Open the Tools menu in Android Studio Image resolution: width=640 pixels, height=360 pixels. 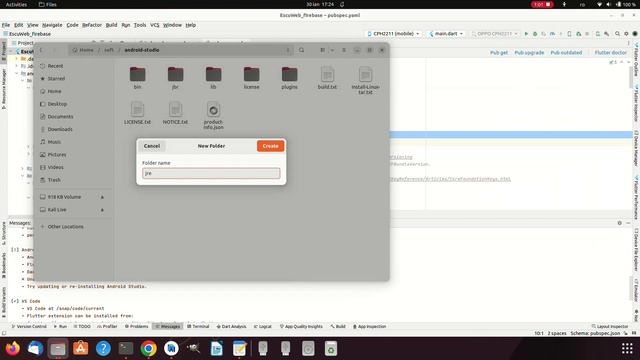[x=140, y=25]
